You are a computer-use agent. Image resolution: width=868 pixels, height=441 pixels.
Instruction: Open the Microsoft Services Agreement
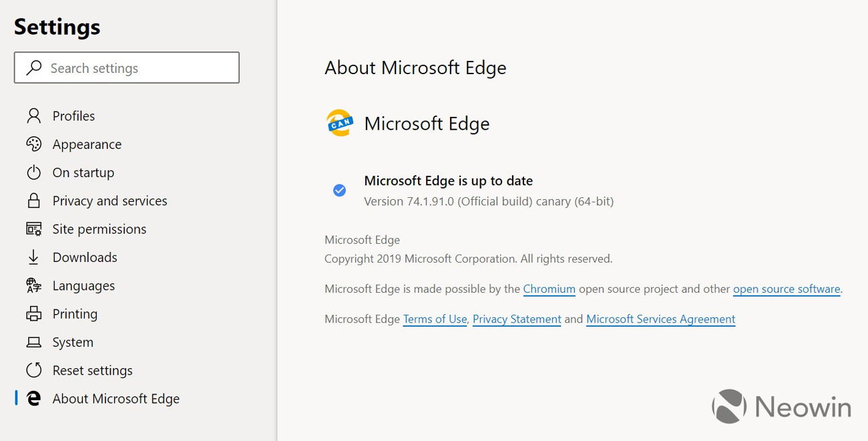point(660,319)
